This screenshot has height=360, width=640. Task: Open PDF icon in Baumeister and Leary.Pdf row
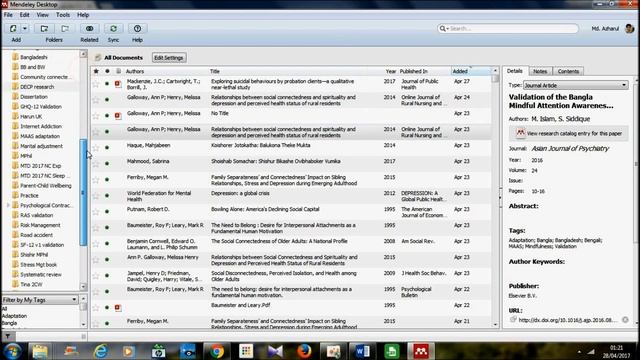[118, 307]
